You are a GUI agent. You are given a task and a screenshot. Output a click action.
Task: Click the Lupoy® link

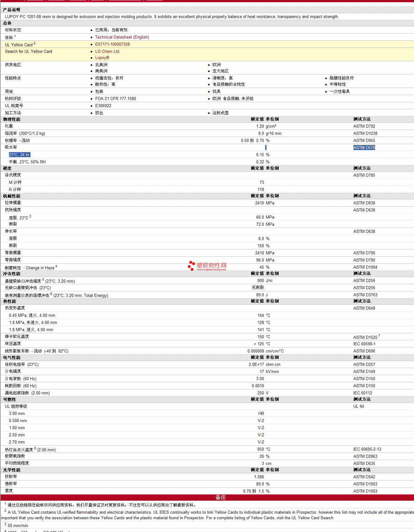102,57
